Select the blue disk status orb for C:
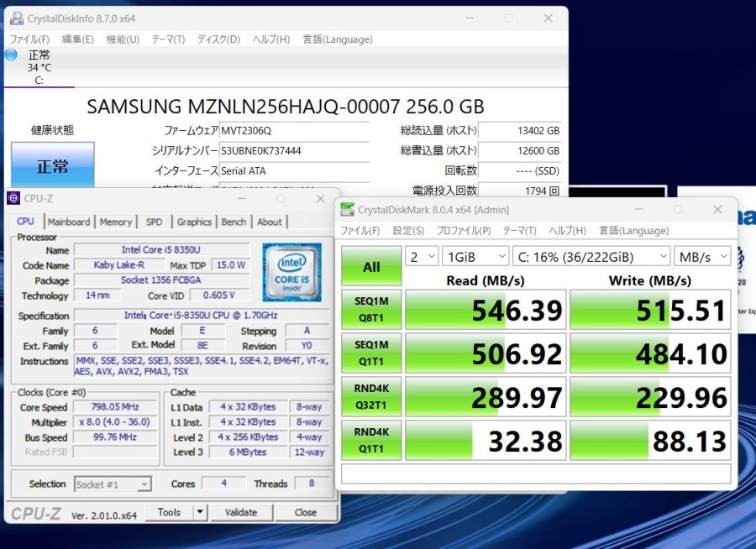 coord(11,55)
